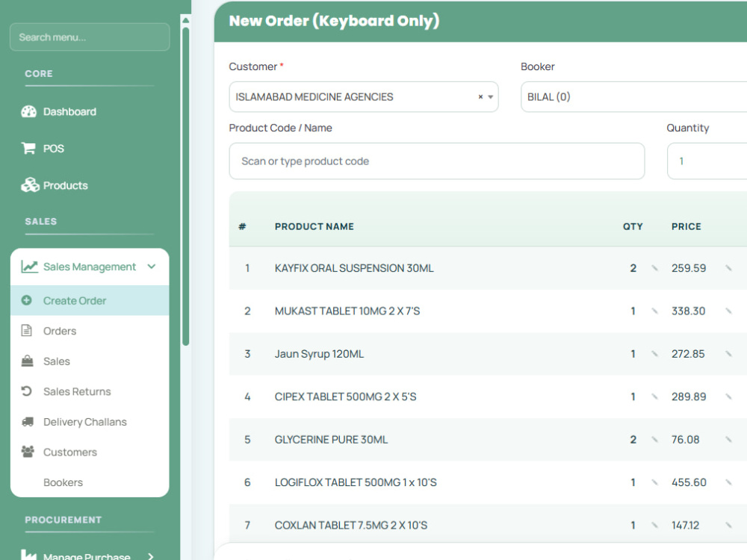This screenshot has width=747, height=560.
Task: Click the QTY column header
Action: pos(633,226)
